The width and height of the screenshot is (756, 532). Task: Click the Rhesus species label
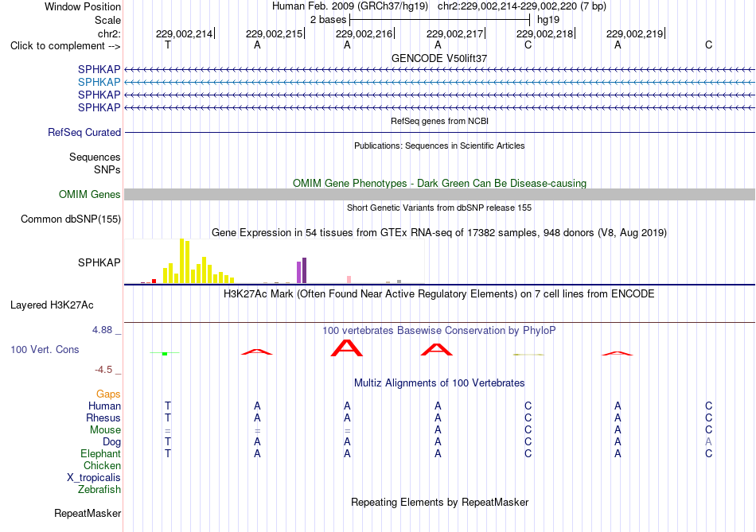(x=103, y=418)
